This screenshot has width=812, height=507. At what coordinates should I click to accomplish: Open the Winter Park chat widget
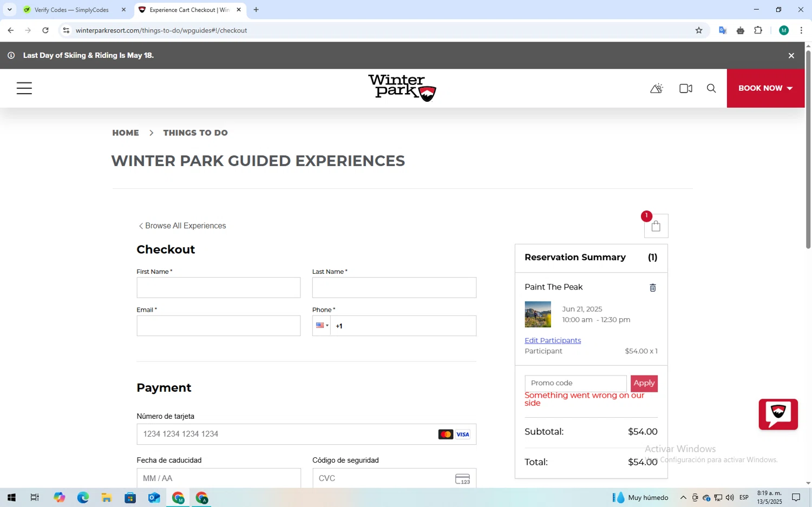[x=778, y=414]
